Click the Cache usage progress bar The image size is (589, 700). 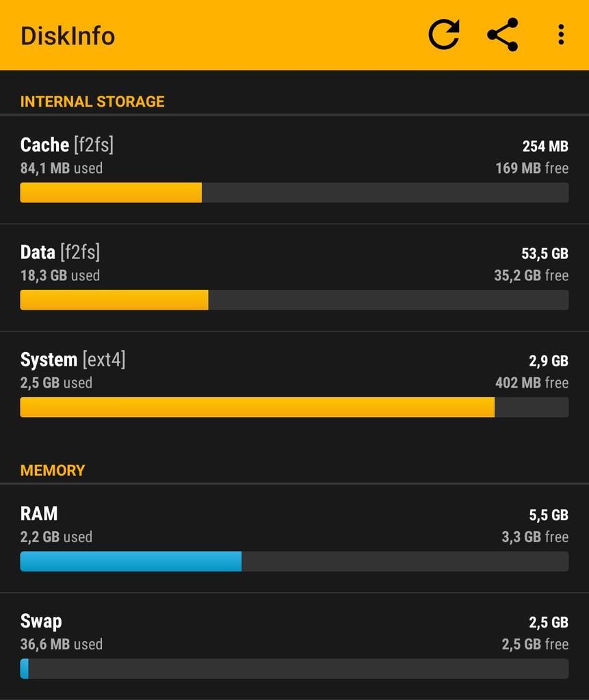(x=294, y=193)
